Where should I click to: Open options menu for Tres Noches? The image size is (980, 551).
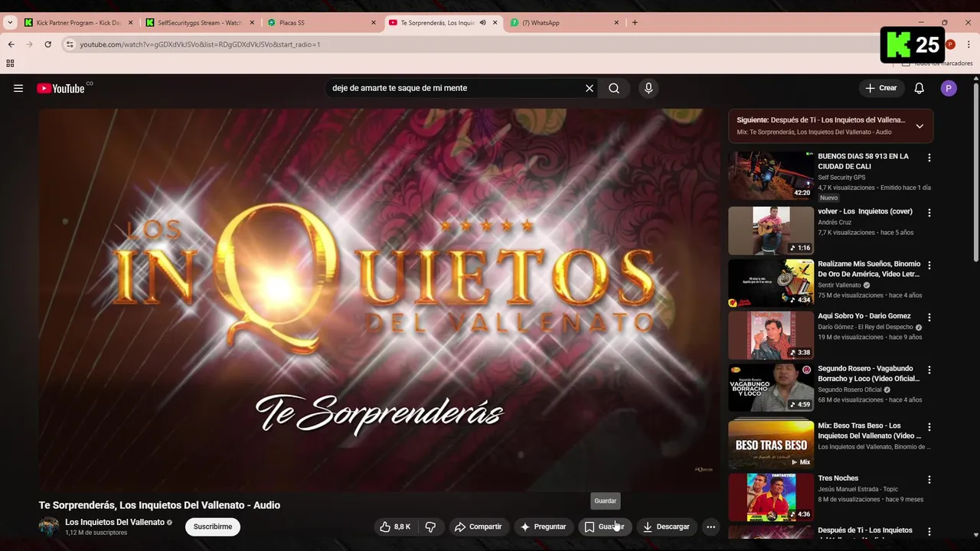[929, 480]
